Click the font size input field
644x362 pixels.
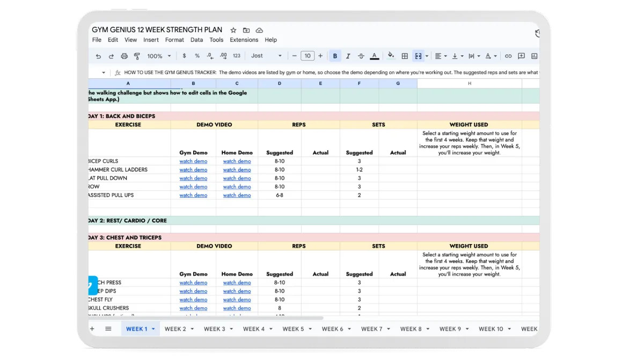[x=307, y=56]
